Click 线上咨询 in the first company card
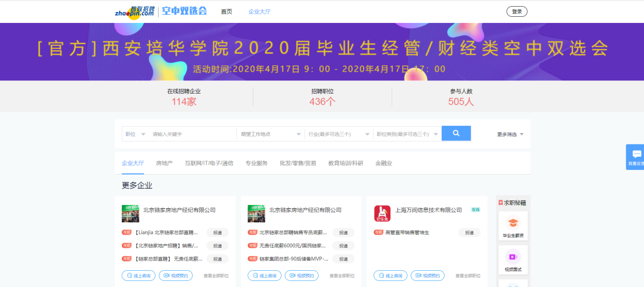This screenshot has width=644, height=287. coord(138,276)
